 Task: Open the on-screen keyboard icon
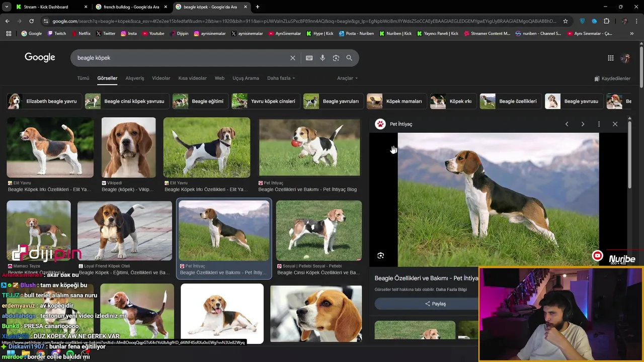point(309,58)
